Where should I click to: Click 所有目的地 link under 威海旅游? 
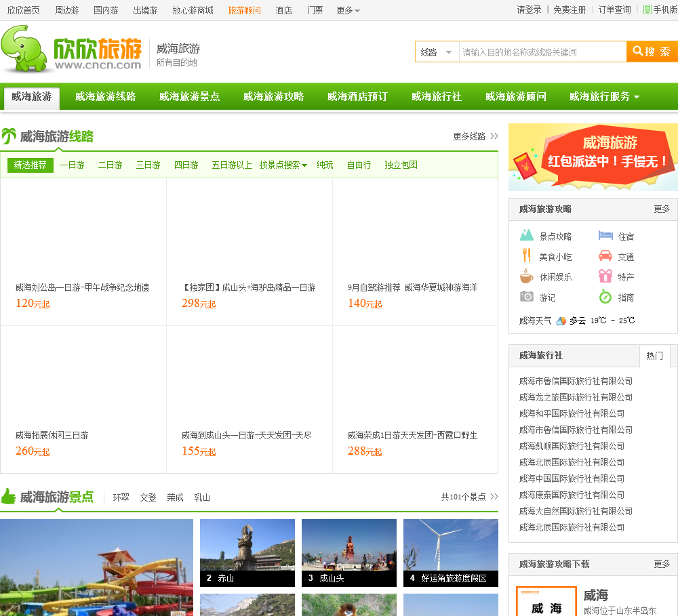[176, 62]
